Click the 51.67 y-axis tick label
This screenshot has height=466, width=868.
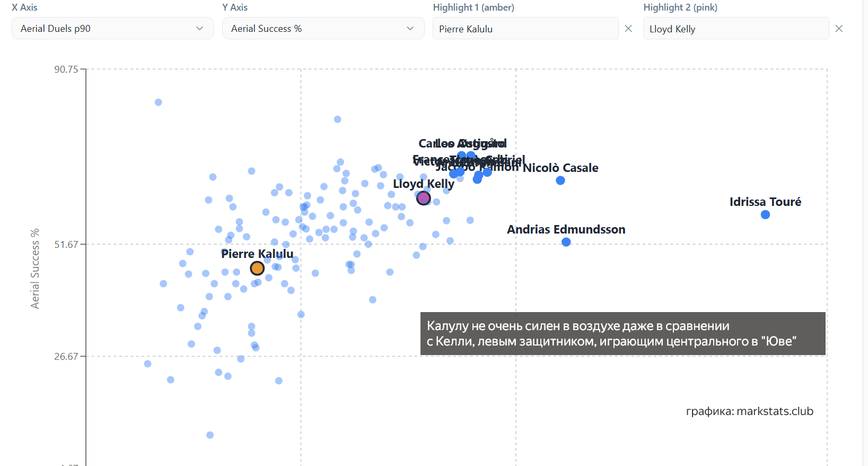66,245
